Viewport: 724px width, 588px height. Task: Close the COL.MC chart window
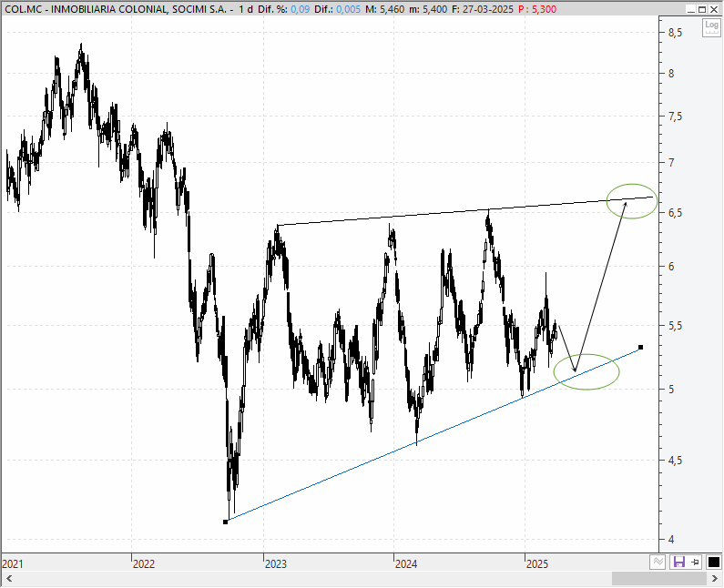[x=714, y=9]
